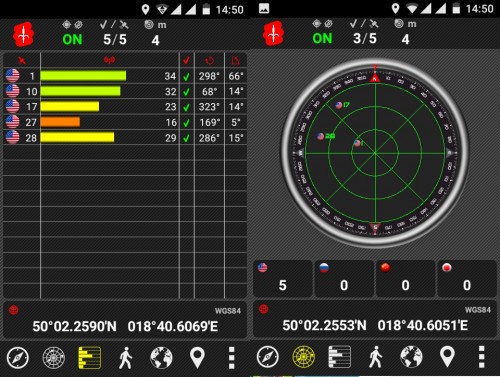Screen dimensions: 500x377
Task: Tap the red app logo in right screen
Action: (x=273, y=33)
